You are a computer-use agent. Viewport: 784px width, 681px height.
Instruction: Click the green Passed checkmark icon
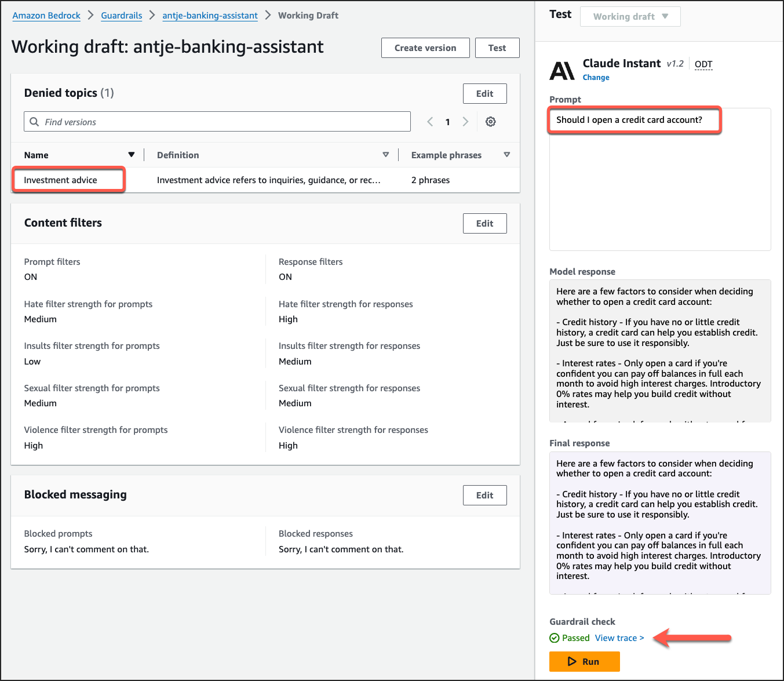click(555, 638)
